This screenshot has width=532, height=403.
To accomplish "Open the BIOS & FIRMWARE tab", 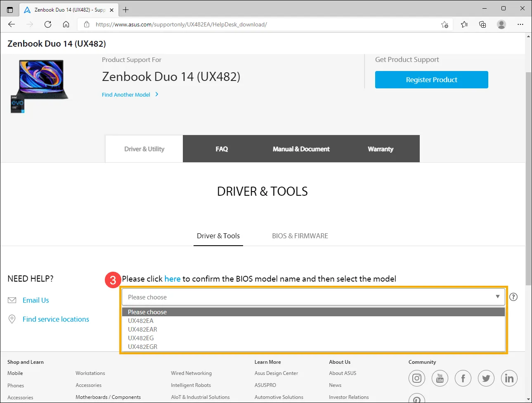I will pyautogui.click(x=300, y=236).
